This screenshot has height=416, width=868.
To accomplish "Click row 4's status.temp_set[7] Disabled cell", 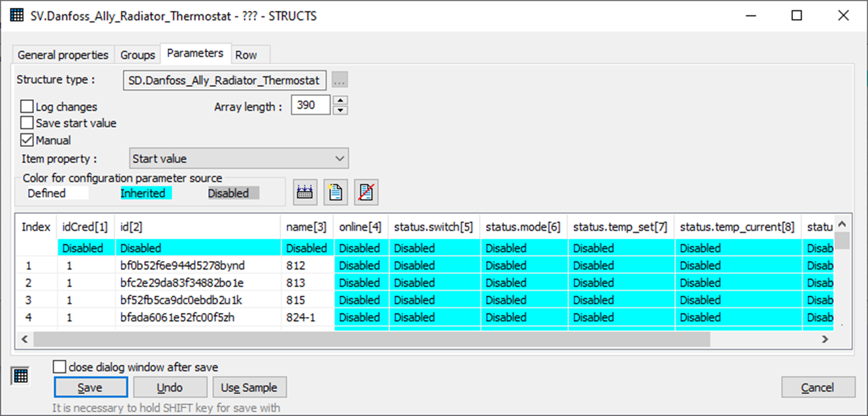I will point(621,318).
